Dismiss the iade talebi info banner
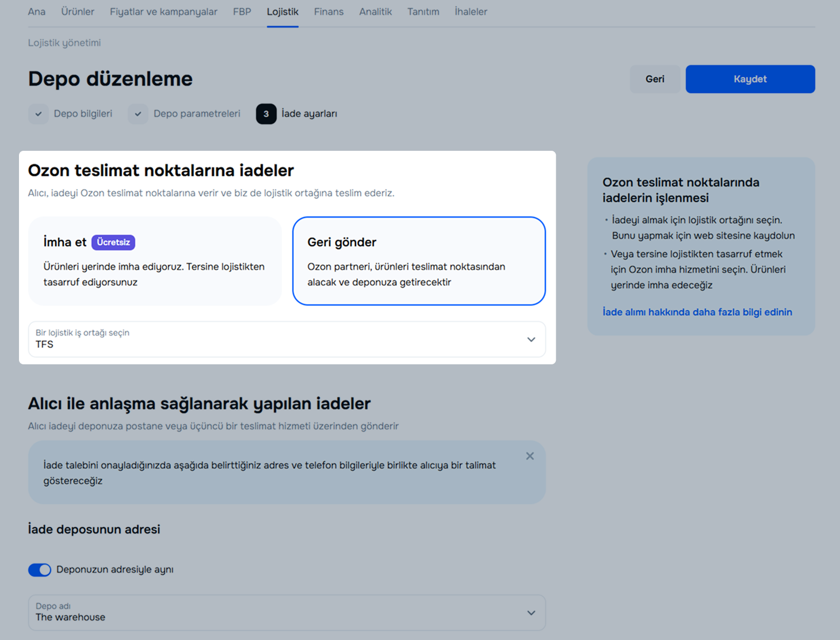 point(530,456)
